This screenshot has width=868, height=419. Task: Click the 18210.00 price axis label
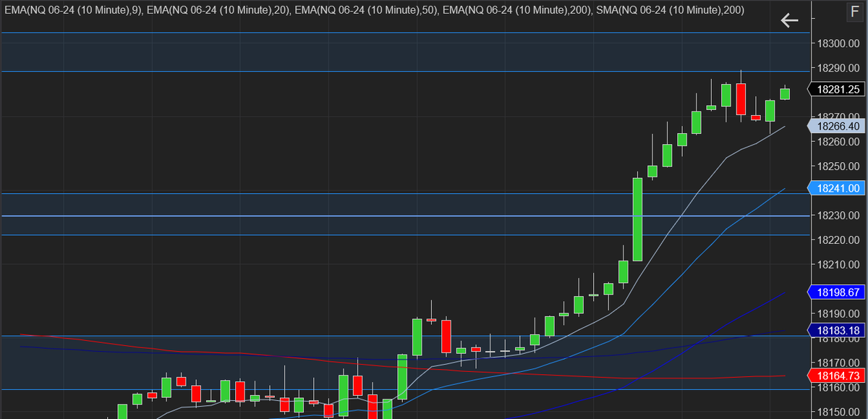pyautogui.click(x=838, y=265)
